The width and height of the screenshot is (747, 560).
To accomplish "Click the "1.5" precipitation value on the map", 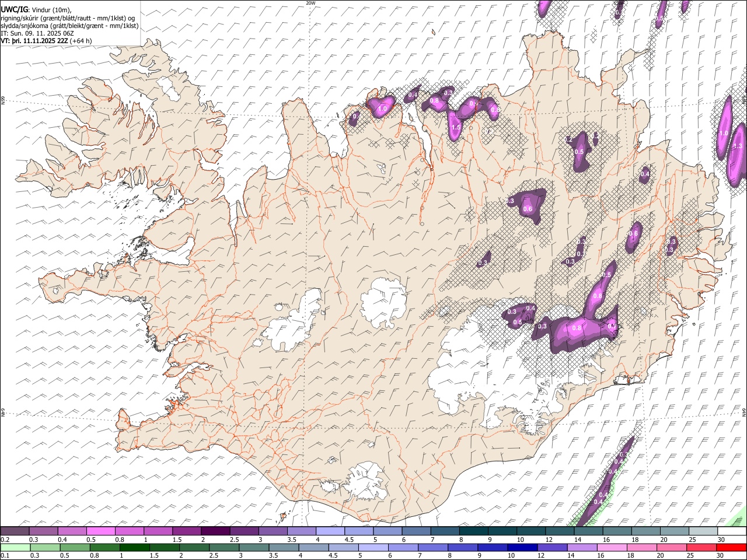I will [456, 127].
